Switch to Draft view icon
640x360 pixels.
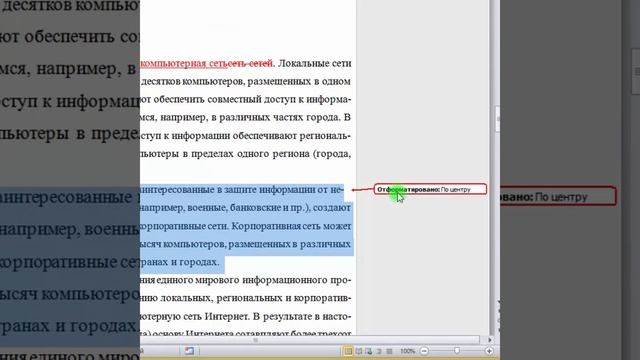389,351
